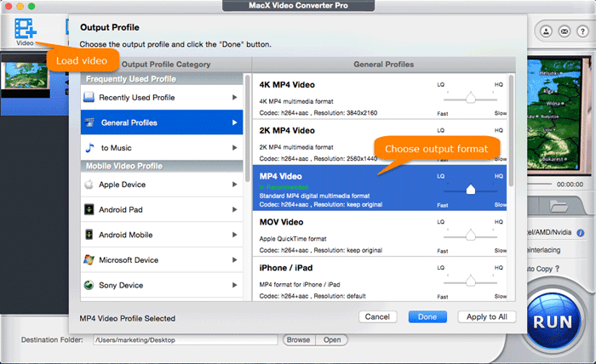Click the Destination Folder path field
This screenshot has width=596, height=364.
(x=186, y=340)
